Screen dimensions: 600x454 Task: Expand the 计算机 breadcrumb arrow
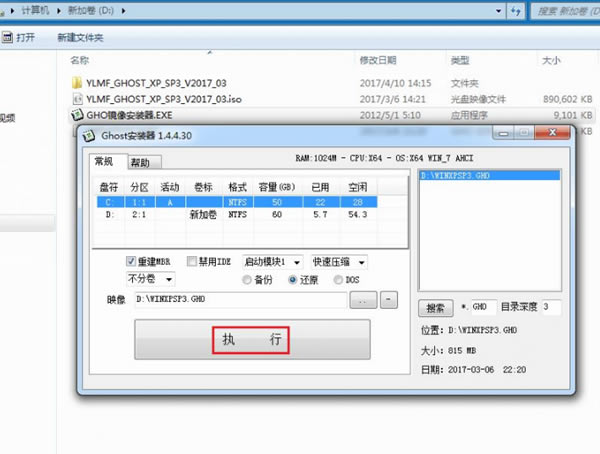(x=59, y=11)
